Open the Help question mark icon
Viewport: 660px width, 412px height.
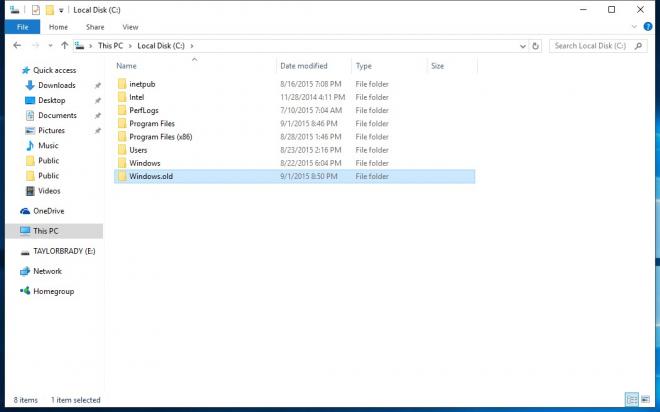pyautogui.click(x=648, y=27)
